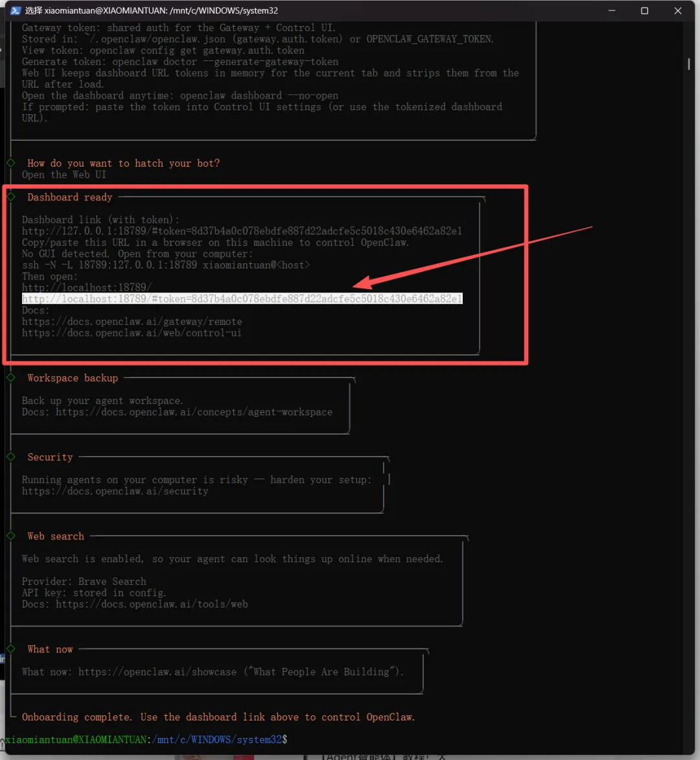
Task: Open the docs.openclaw.ai/web/control-ui link
Action: (x=132, y=333)
